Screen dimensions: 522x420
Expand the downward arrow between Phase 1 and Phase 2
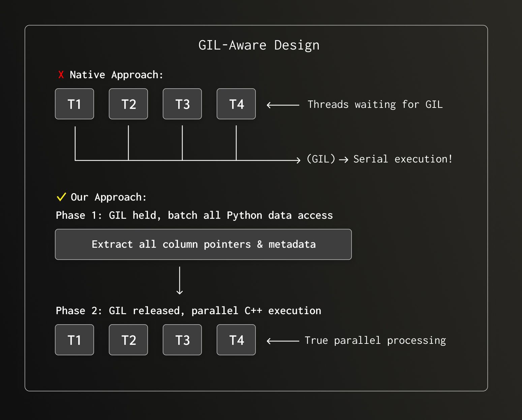pyautogui.click(x=180, y=280)
